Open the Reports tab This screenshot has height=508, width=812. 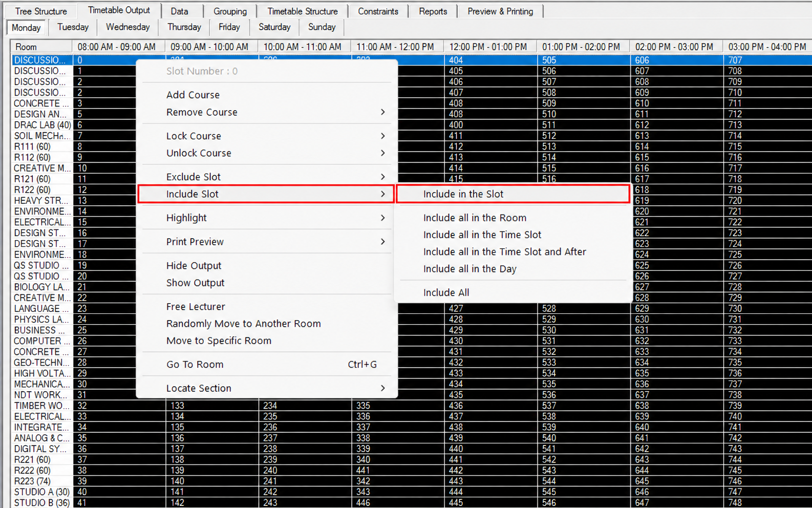pyautogui.click(x=433, y=11)
